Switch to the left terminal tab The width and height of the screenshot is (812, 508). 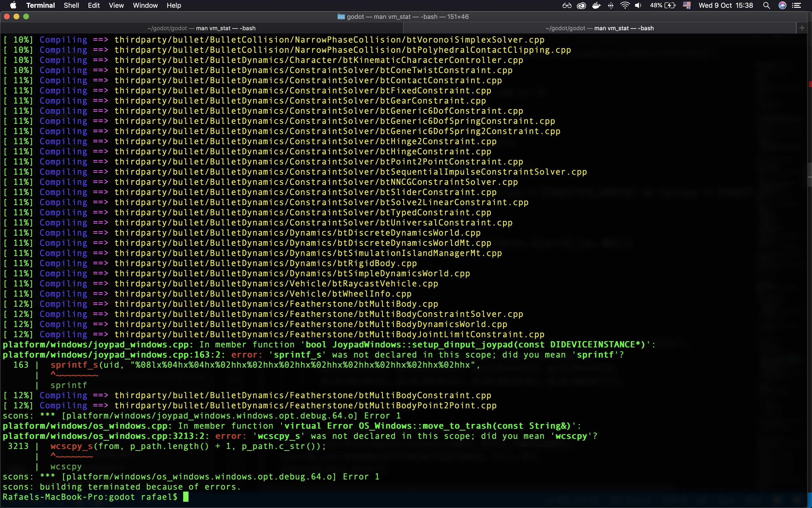(x=201, y=28)
